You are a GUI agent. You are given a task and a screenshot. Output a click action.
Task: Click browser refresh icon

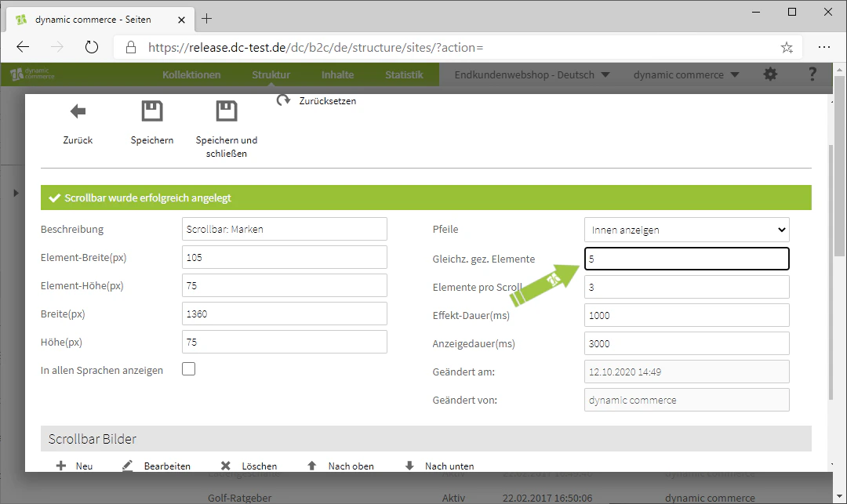click(x=92, y=47)
